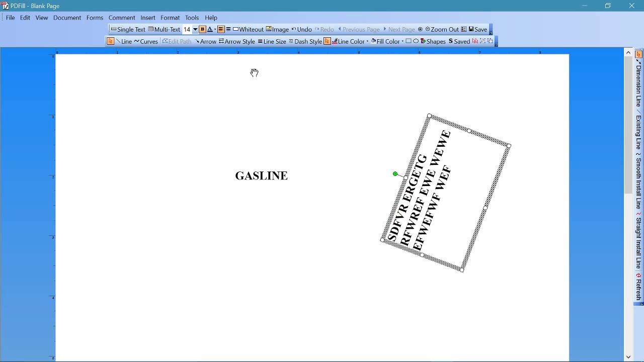Open the Tools menu
Image resolution: width=644 pixels, height=362 pixels.
click(x=192, y=18)
